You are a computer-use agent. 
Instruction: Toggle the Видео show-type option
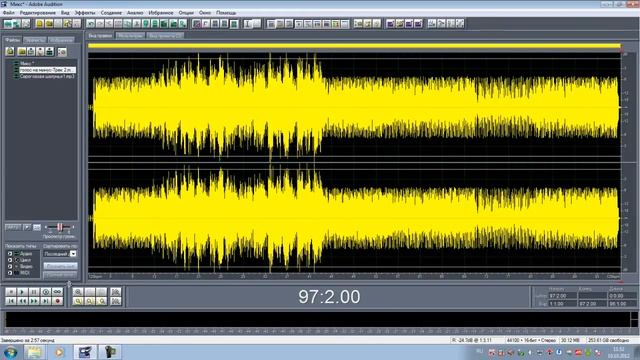tap(9, 266)
